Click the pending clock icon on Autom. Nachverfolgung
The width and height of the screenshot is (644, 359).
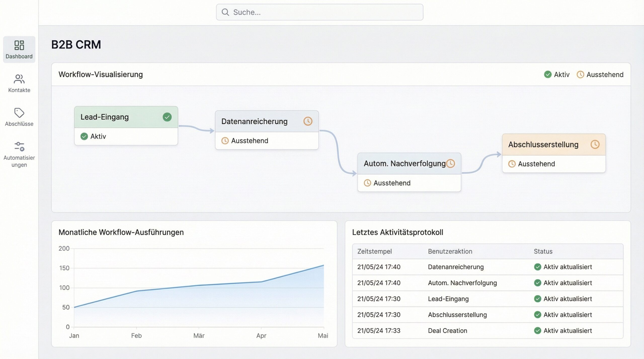pos(451,163)
